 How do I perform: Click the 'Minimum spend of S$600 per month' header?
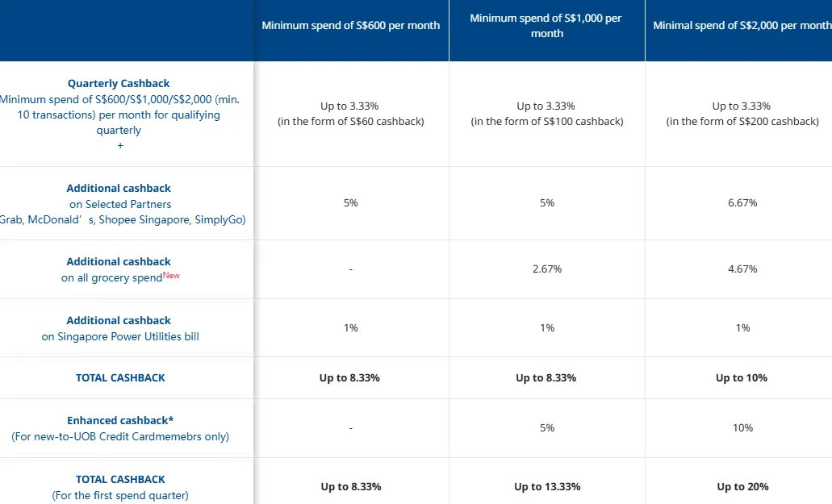point(351,26)
